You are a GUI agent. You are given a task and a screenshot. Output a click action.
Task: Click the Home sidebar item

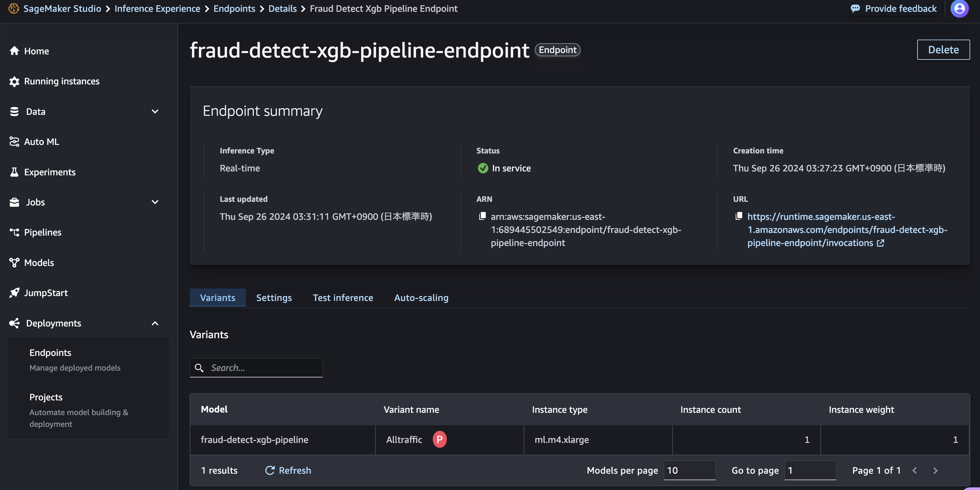point(37,51)
